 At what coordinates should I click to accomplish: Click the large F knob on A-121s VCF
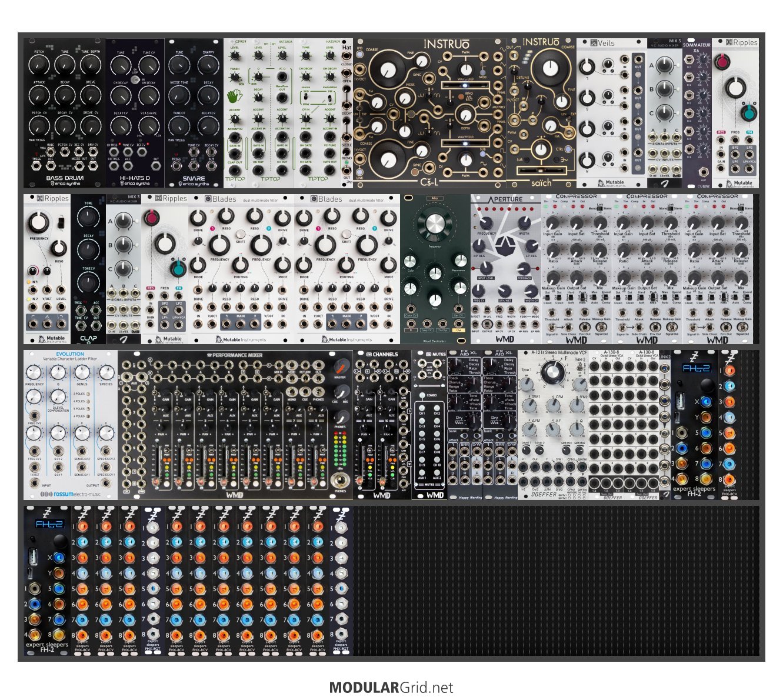(552, 371)
